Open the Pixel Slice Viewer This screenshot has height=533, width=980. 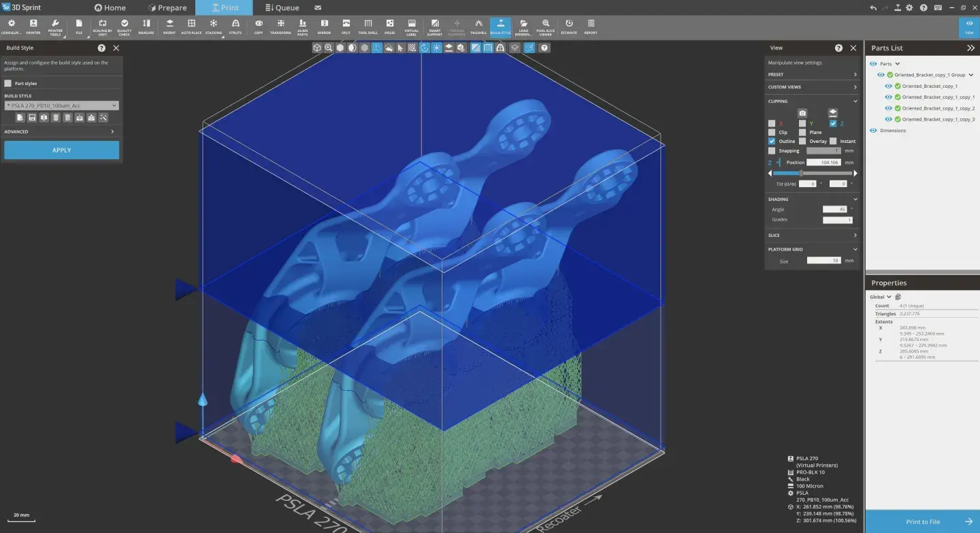[x=546, y=27]
